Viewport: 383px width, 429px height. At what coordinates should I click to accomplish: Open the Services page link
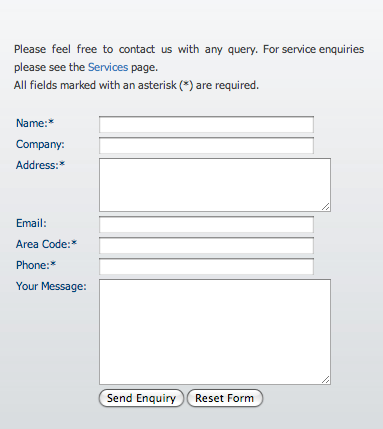pyautogui.click(x=108, y=67)
